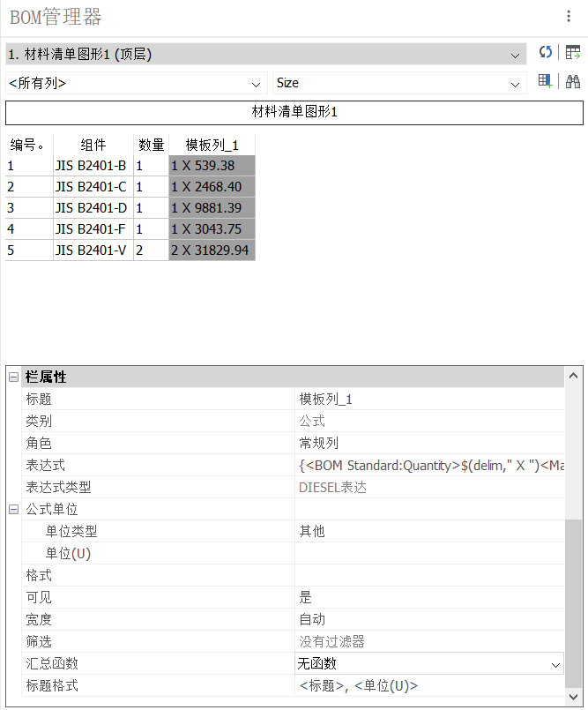Select cell 1 X 539.38
Screen dimensions: 588x710
pyautogui.click(x=212, y=166)
